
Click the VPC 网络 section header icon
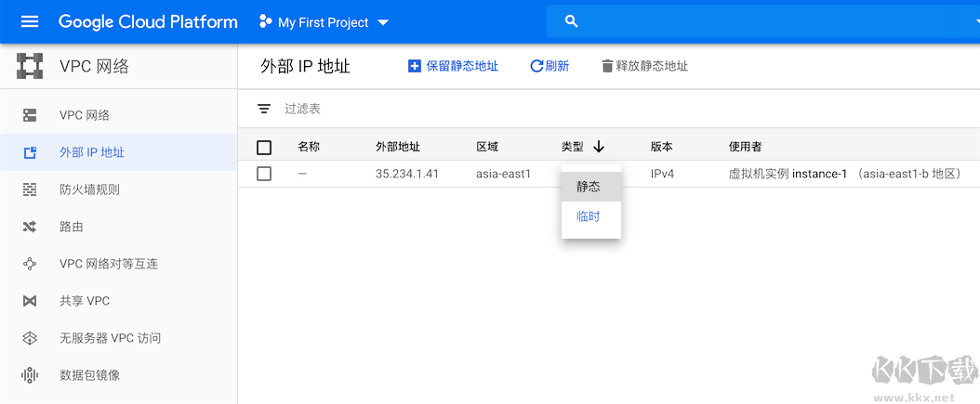[x=30, y=66]
